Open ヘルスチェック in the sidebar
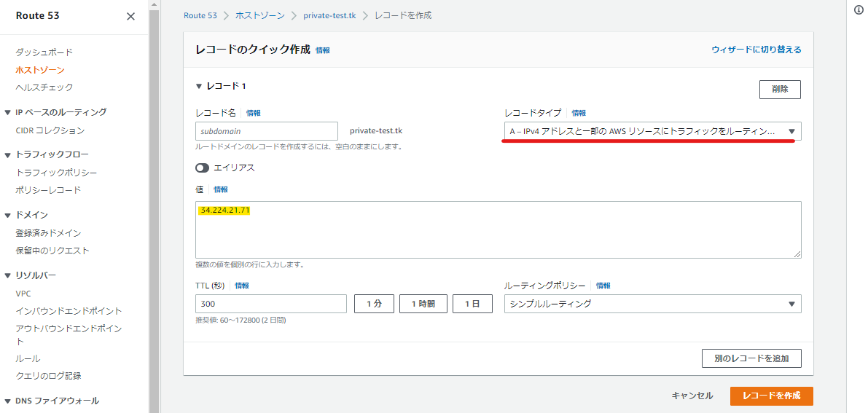The image size is (868, 413). pyautogui.click(x=44, y=87)
